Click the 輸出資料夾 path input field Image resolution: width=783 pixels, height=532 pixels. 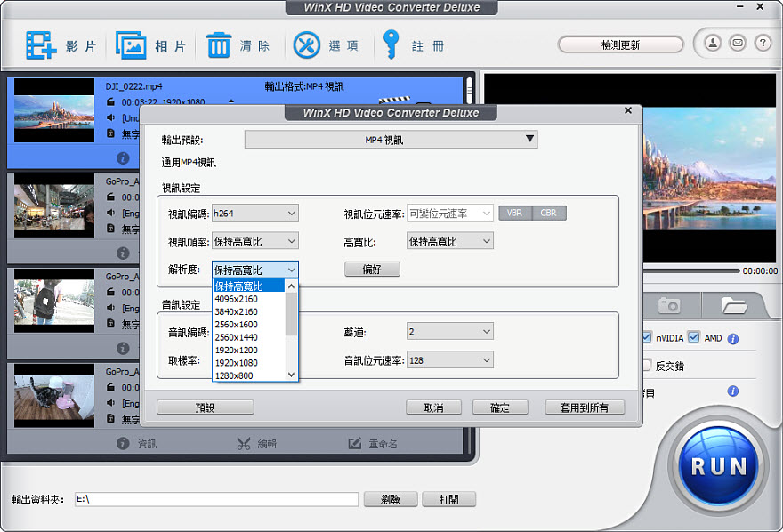point(216,499)
